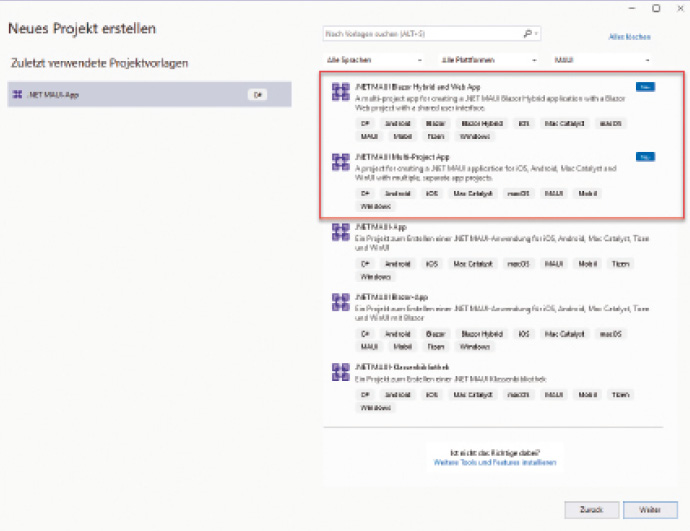The height and width of the screenshot is (531, 690).
Task: Minimize the new project dialog window
Action: click(x=632, y=8)
